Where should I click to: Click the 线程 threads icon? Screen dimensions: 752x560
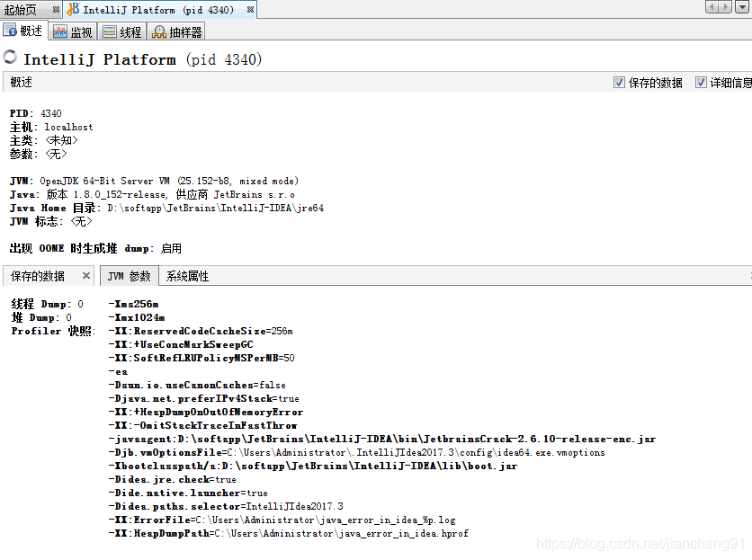click(x=110, y=31)
